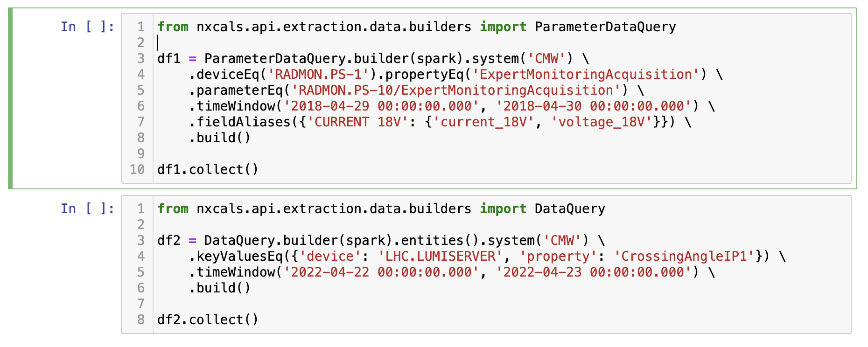Click the first cell's In [ ] prompt
868x347 pixels.
click(x=88, y=27)
